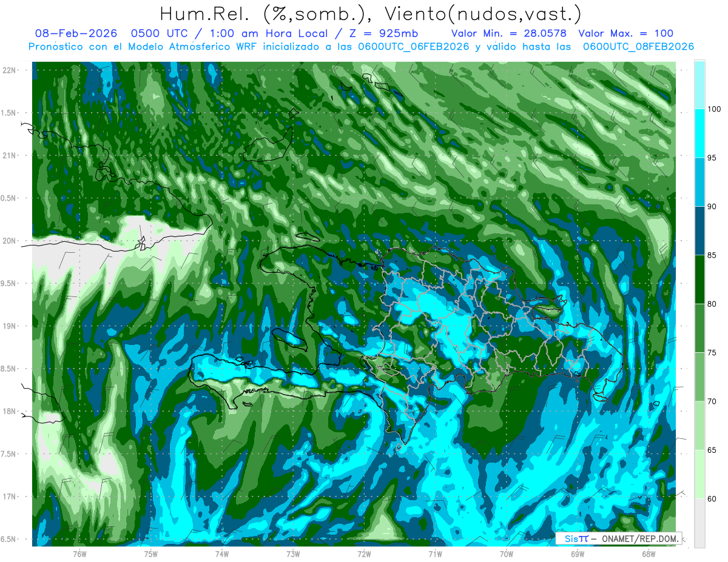Click the sky-blue 90–95 colorbar segment
The height and width of the screenshot is (562, 728).
(699, 182)
